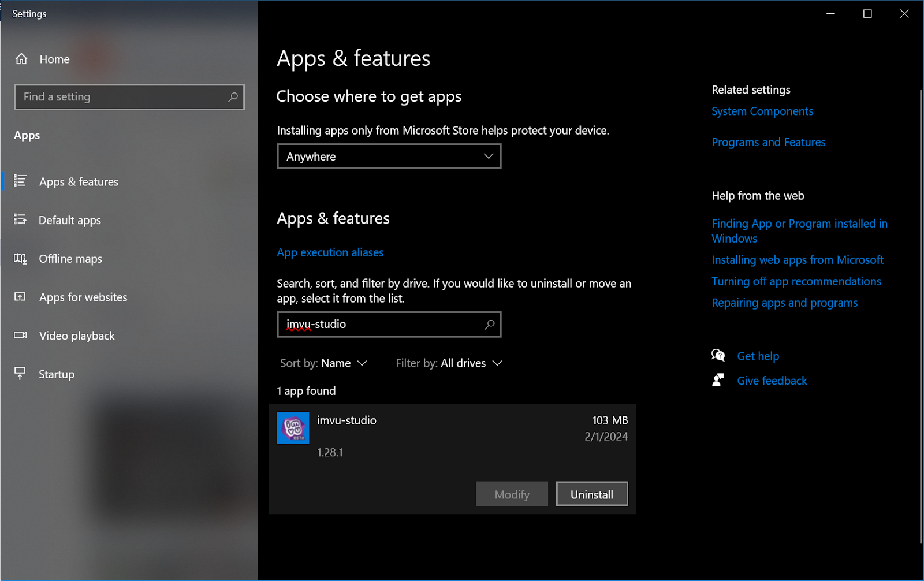Viewport: 924px width, 581px height.
Task: Click the '1 app found' text
Action: [306, 391]
